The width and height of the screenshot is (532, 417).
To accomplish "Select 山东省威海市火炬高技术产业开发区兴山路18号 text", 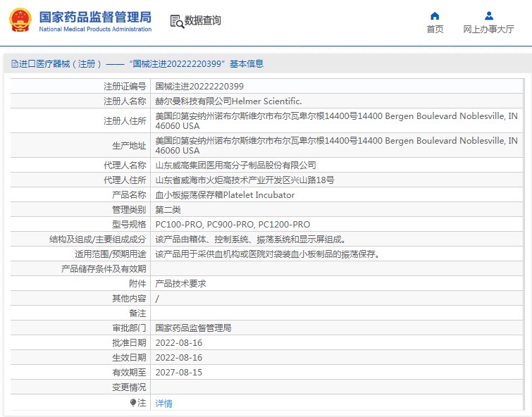I will [245, 180].
